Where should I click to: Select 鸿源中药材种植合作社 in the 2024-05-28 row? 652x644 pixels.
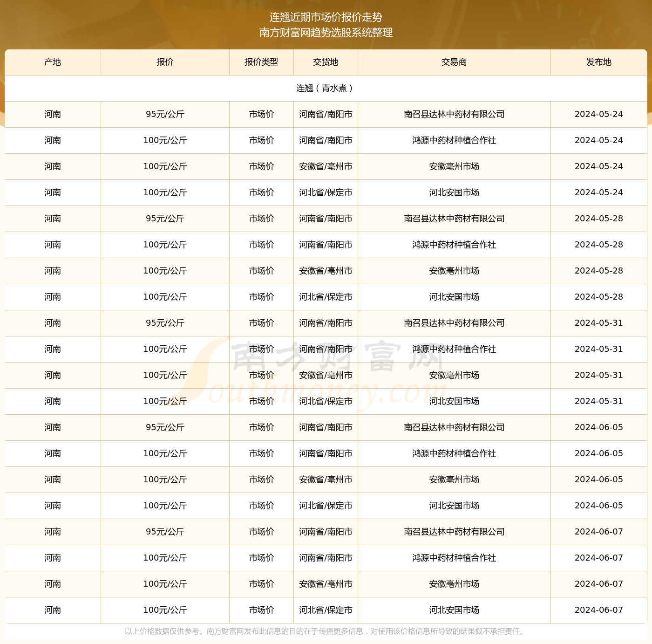454,245
